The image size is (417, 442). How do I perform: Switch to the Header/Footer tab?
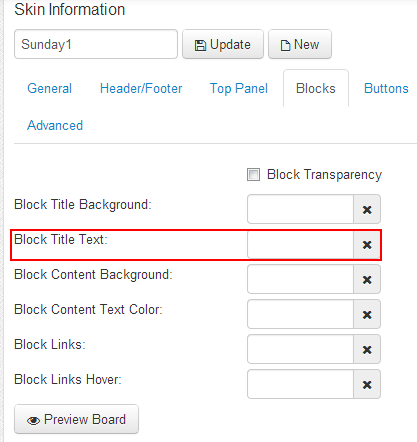point(141,88)
